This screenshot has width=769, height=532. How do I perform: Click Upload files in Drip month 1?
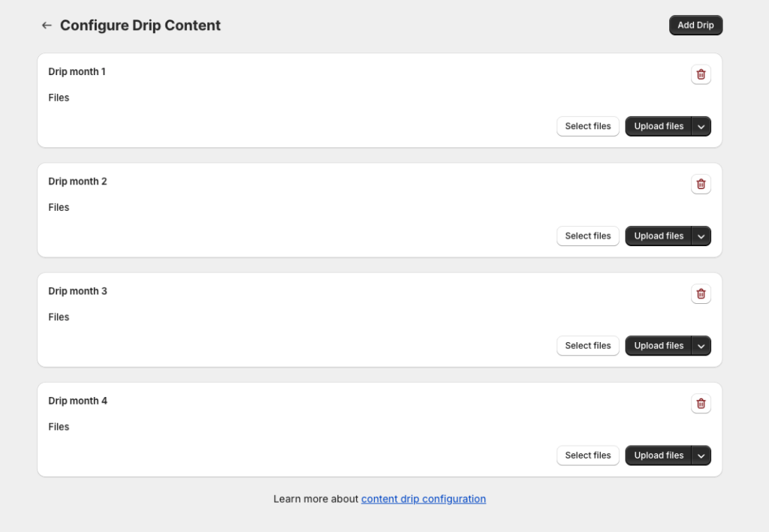click(658, 126)
